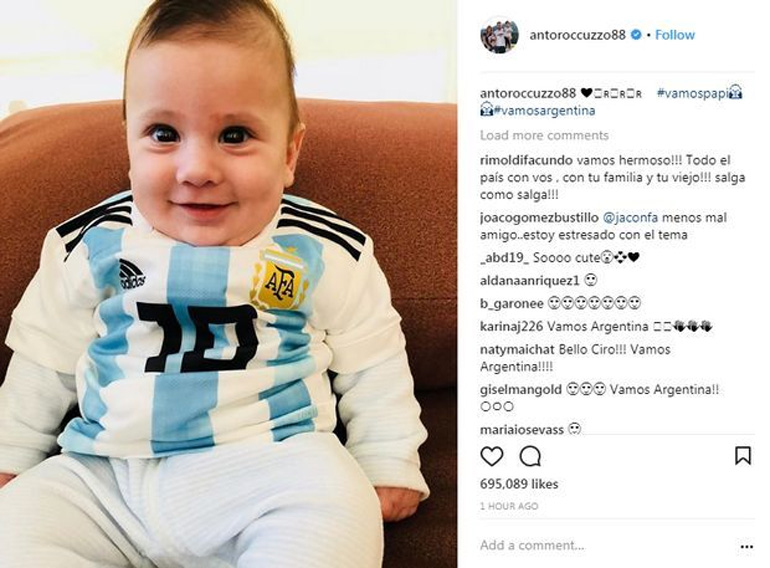
Task: Visit the giselmangold profile
Action: [521, 390]
